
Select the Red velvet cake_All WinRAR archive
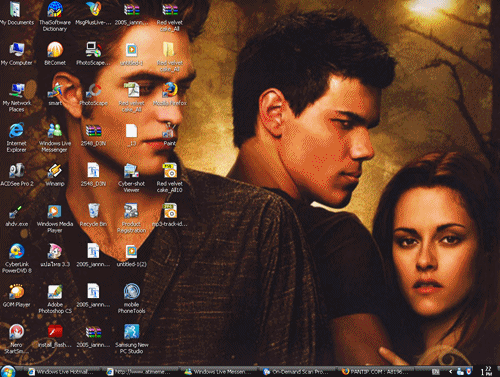tap(170, 16)
